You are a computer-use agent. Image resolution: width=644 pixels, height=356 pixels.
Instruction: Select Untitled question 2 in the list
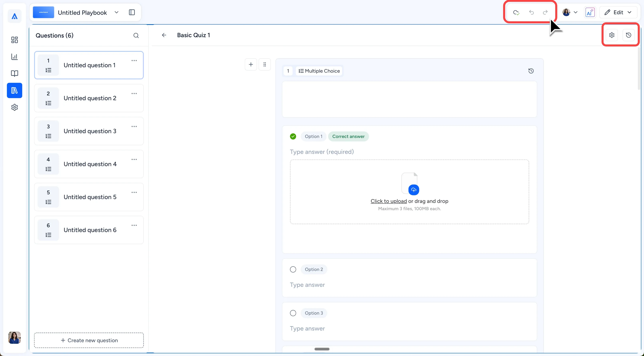click(89, 98)
